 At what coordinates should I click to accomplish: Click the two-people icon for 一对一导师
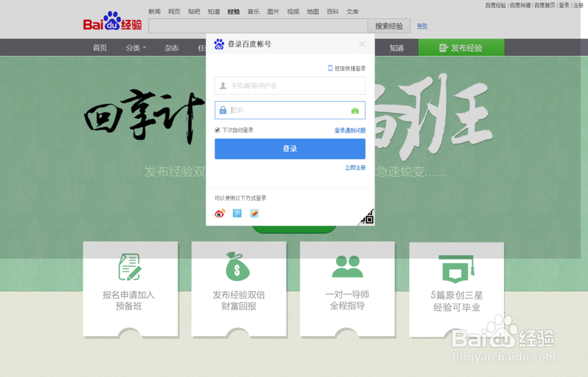tap(348, 266)
